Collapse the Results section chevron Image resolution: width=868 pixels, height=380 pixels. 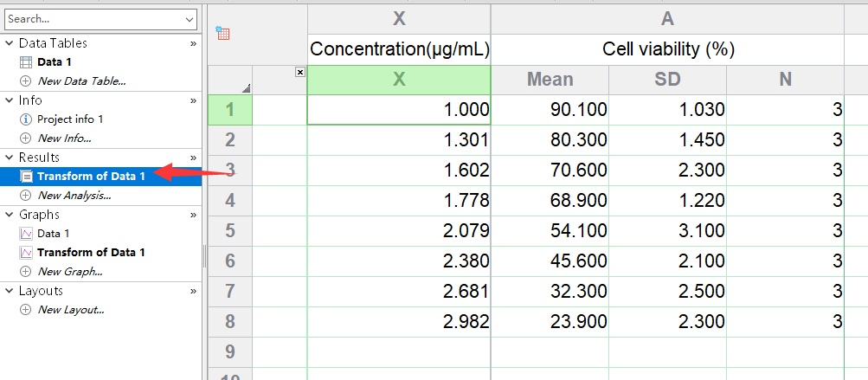pos(10,158)
